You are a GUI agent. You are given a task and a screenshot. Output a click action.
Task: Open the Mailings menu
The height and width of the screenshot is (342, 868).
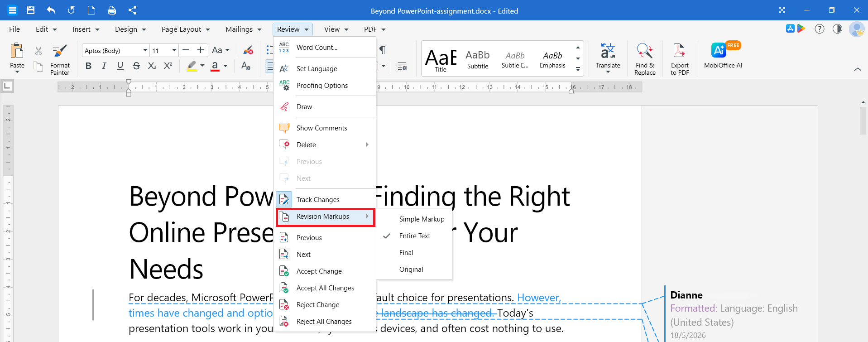click(244, 29)
